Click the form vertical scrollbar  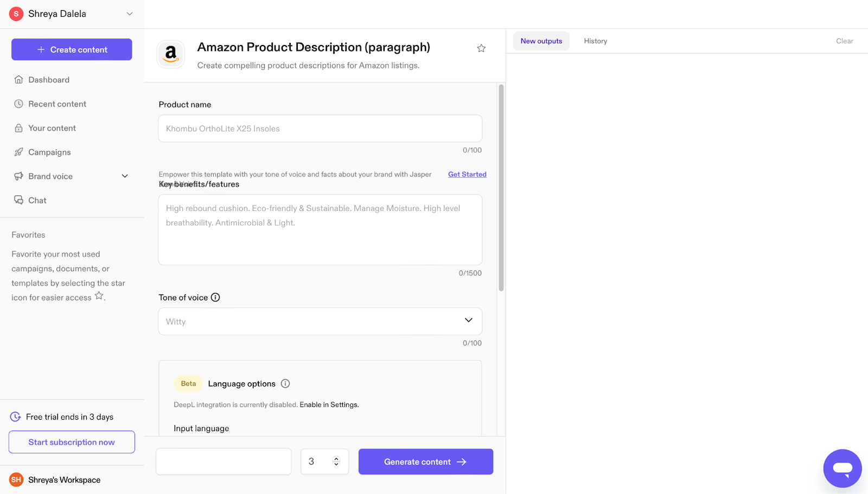[x=501, y=188]
